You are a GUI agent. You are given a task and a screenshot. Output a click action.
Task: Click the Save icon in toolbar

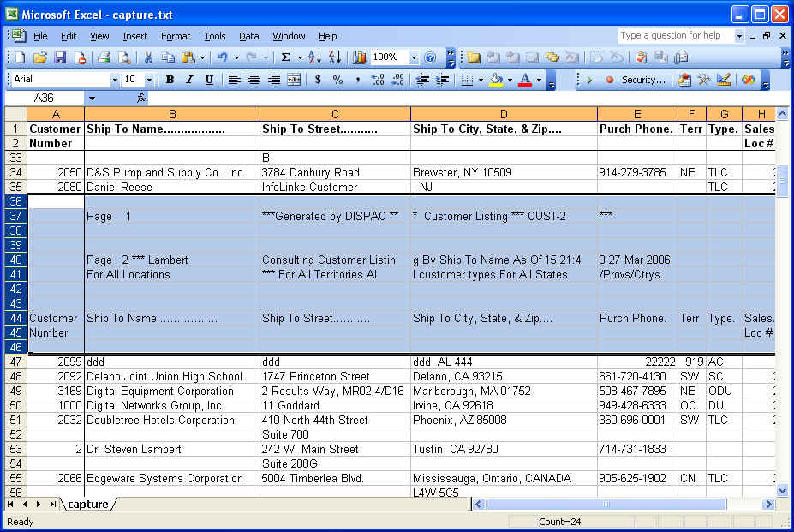pos(60,57)
